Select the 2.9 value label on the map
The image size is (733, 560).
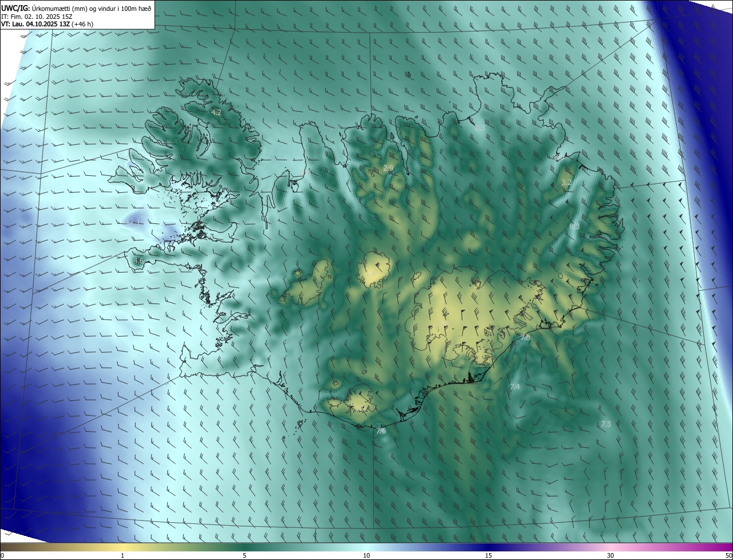[x=388, y=168]
